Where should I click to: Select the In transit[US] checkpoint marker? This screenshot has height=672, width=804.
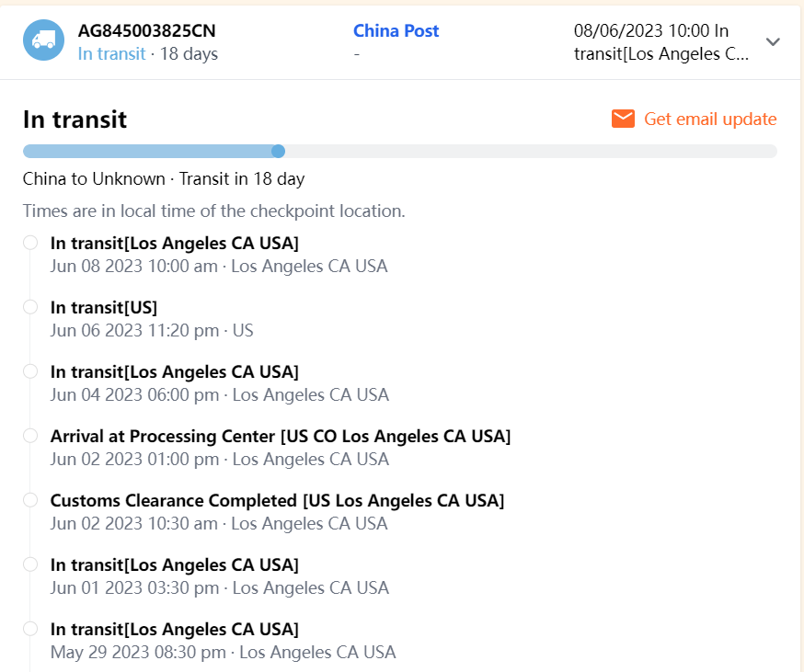point(30,307)
